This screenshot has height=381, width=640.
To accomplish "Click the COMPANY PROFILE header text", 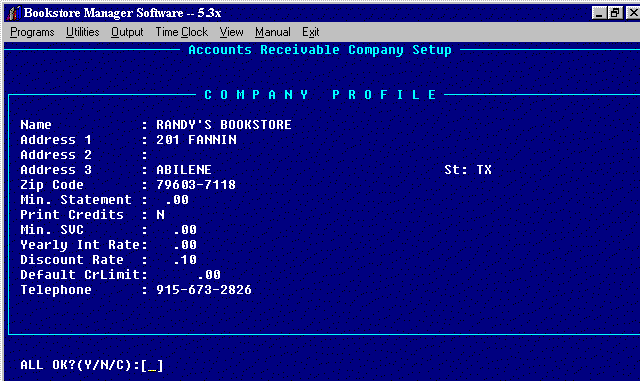I will [320, 95].
